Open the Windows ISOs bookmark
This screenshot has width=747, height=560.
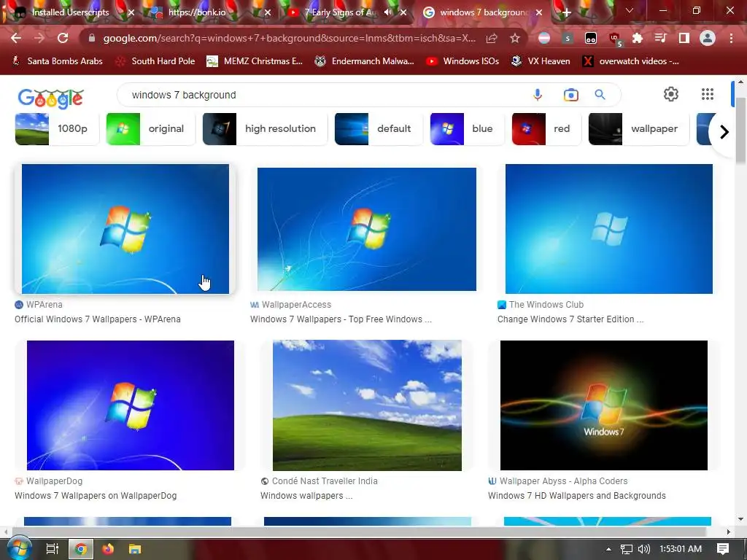click(x=462, y=61)
